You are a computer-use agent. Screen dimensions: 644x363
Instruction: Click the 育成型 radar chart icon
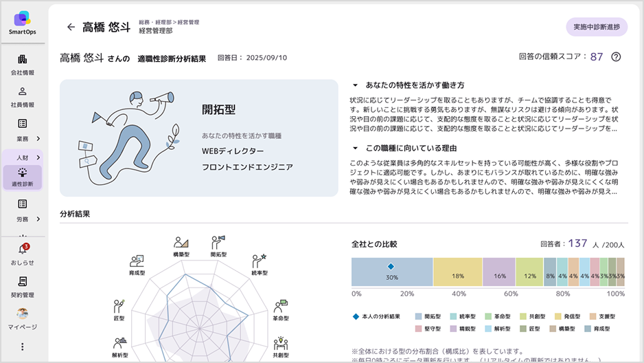(x=137, y=261)
